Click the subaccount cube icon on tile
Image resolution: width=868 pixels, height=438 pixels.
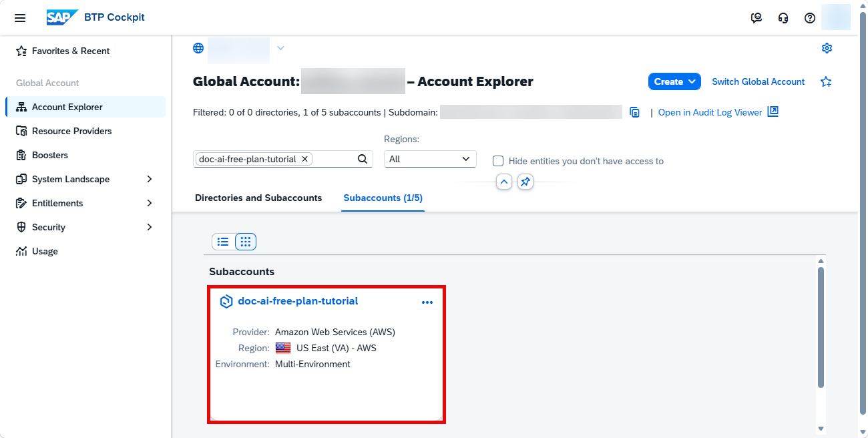tap(226, 301)
